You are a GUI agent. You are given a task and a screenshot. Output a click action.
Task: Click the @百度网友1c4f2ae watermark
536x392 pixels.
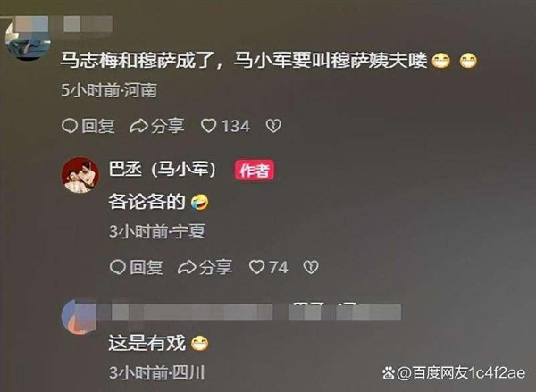click(454, 373)
